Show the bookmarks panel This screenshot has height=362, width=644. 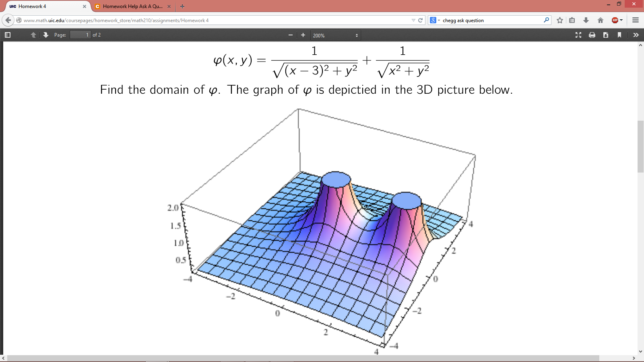(x=572, y=20)
